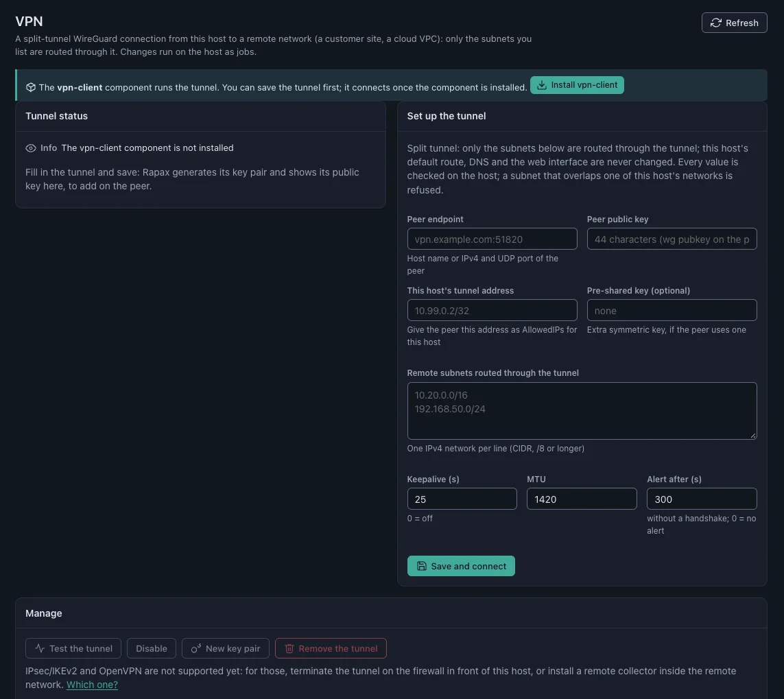784x699 pixels.
Task: Click the 'Info' label in Tunnel status
Action: (x=49, y=148)
